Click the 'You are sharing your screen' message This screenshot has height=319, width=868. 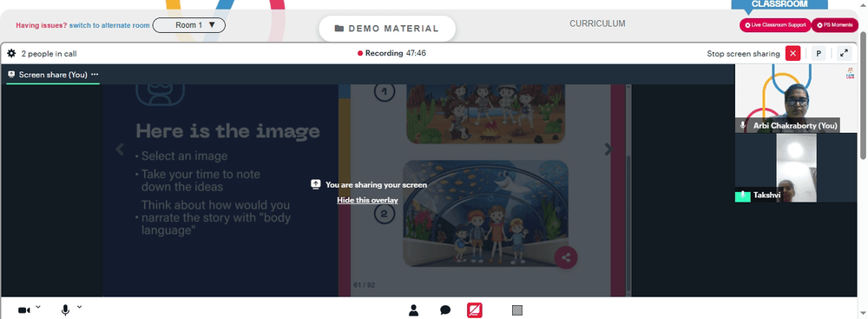tap(377, 185)
